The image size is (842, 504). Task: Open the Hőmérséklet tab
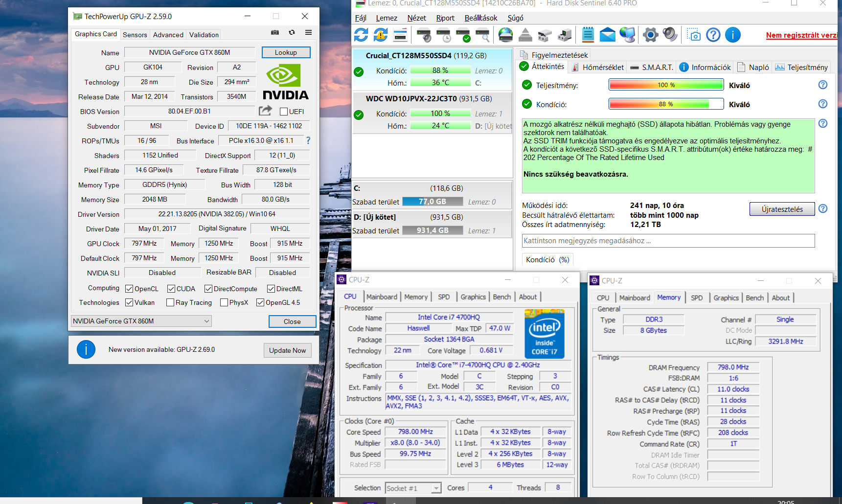tap(598, 67)
